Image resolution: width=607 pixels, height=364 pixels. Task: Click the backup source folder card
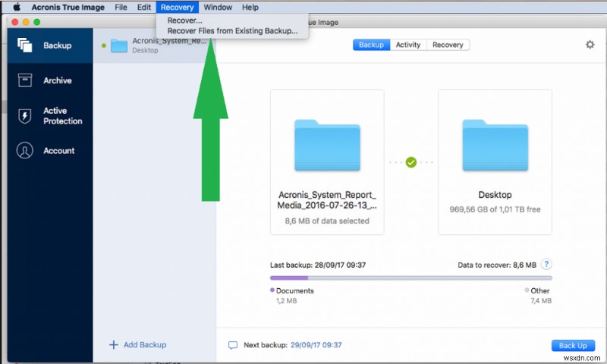[327, 162]
